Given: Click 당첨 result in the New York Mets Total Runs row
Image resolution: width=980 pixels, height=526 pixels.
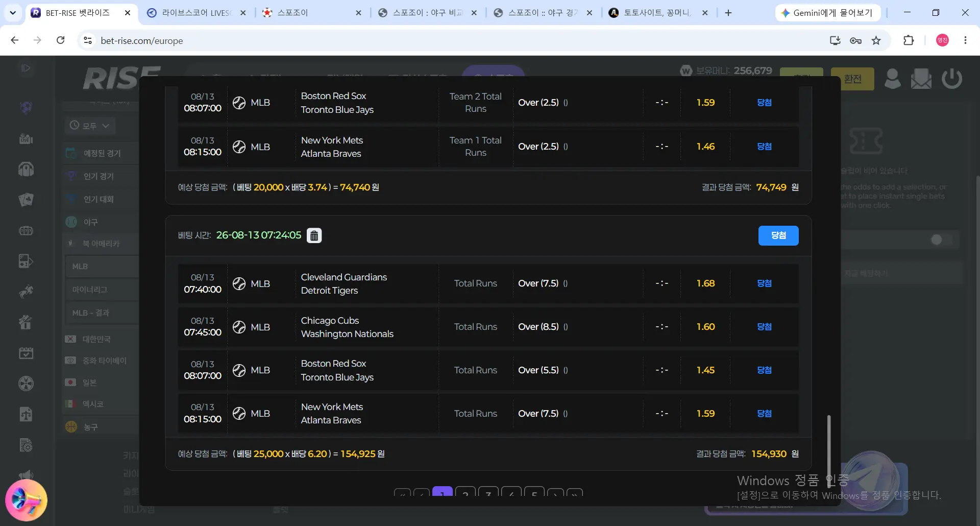Looking at the screenshot, I should pyautogui.click(x=764, y=414).
